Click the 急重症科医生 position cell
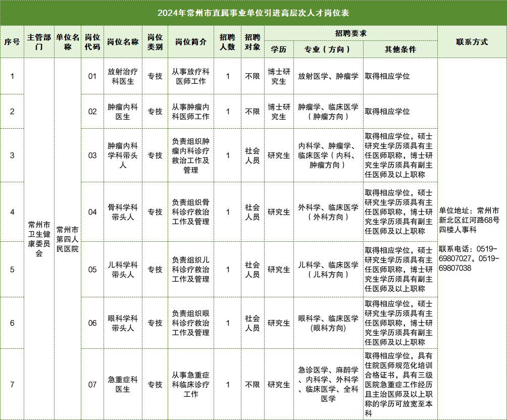The image size is (507, 420). [x=123, y=384]
